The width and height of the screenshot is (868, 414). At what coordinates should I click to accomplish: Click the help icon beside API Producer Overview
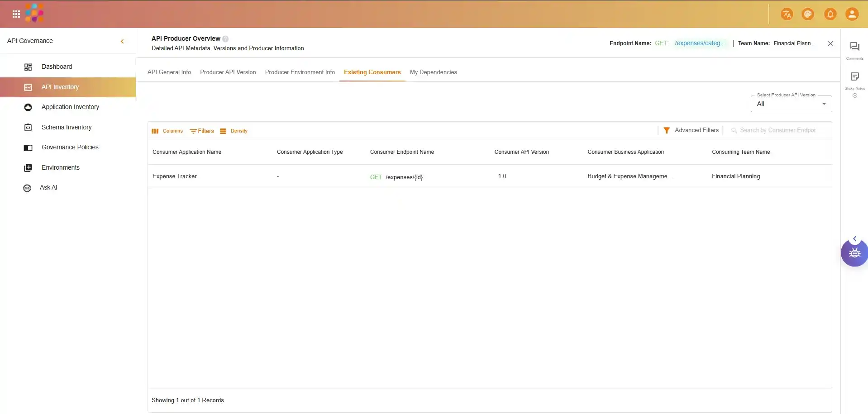coord(225,39)
